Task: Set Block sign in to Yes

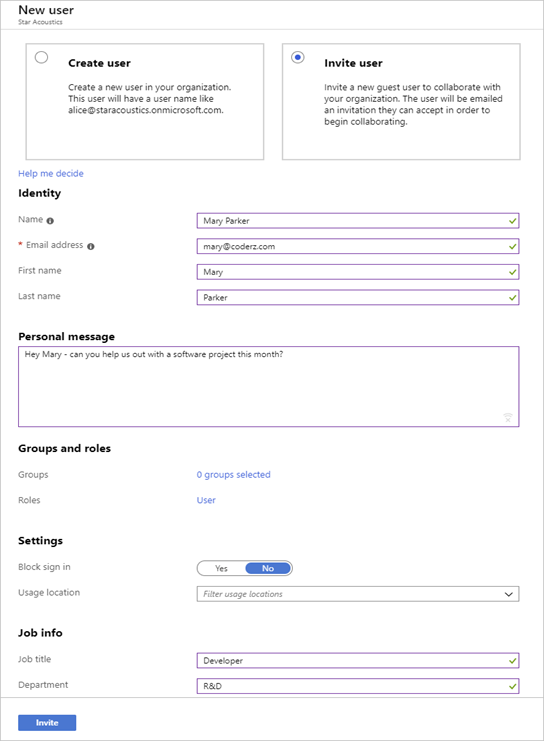Action: pyautogui.click(x=221, y=568)
